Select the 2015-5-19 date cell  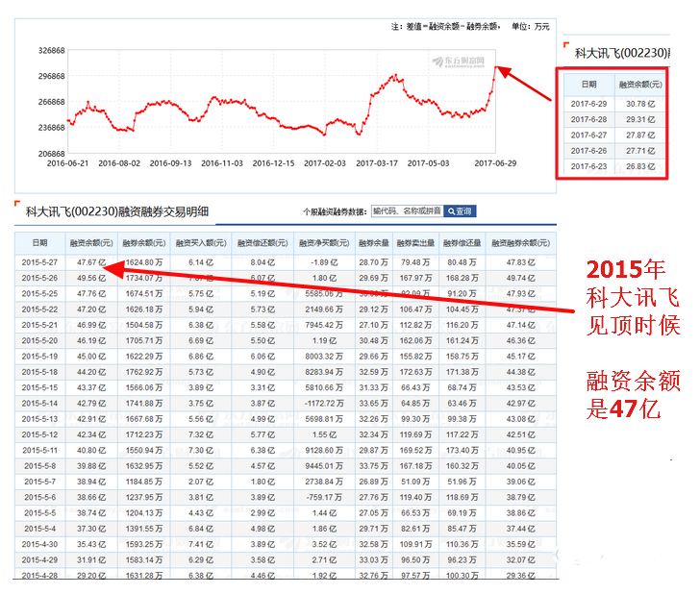pyautogui.click(x=39, y=357)
